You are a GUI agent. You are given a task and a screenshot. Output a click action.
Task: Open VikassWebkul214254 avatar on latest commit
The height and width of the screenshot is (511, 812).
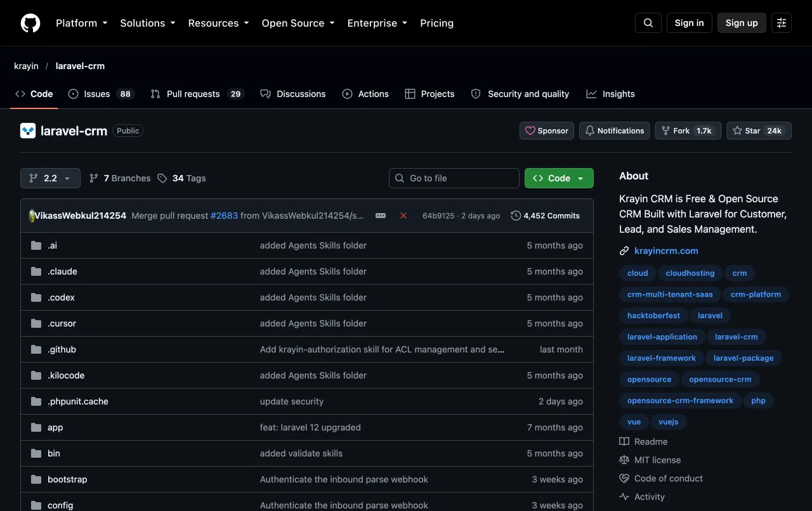coord(32,216)
